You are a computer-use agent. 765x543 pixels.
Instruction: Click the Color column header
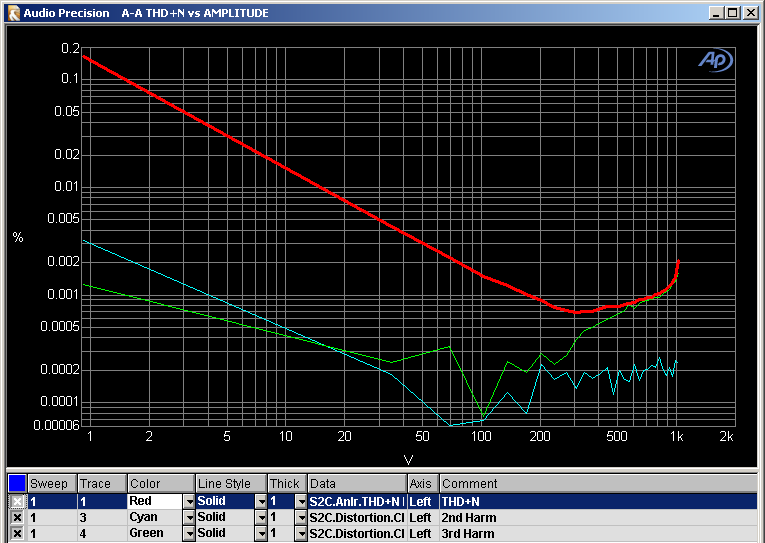pyautogui.click(x=161, y=483)
